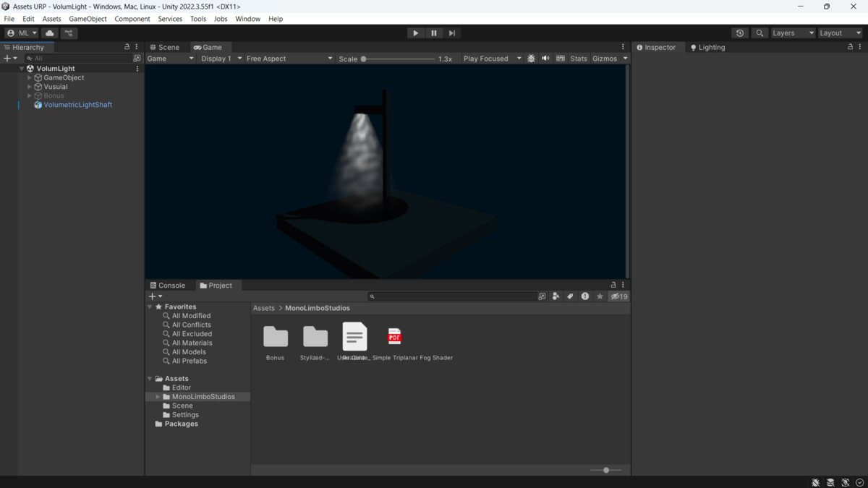Click the Project search field
868x488 pixels.
click(x=448, y=296)
